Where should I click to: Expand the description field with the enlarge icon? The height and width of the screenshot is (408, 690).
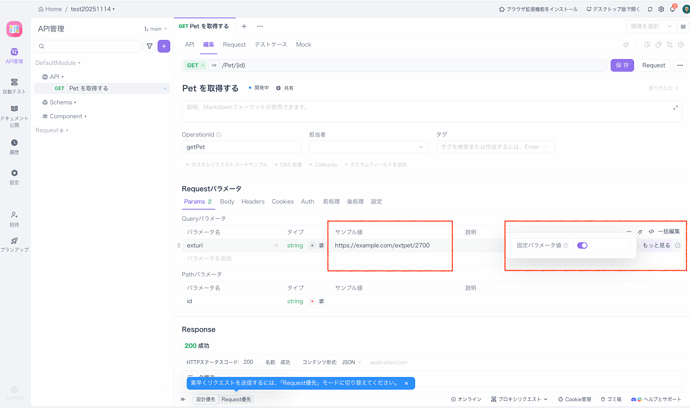coord(675,108)
